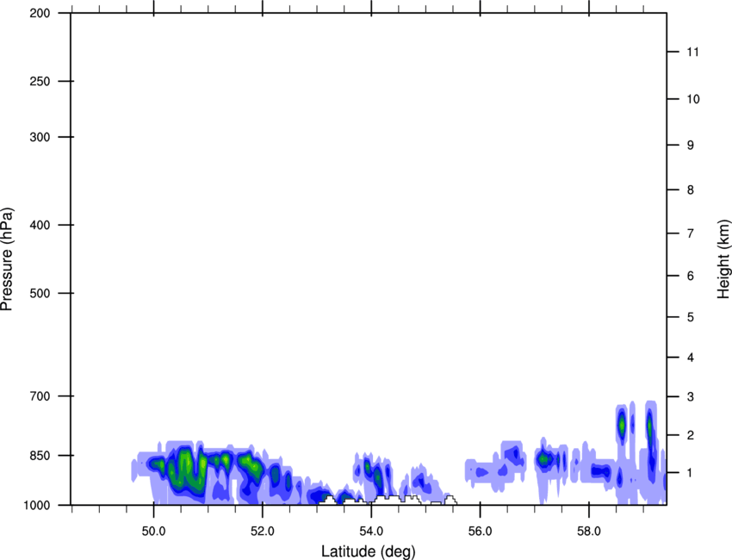
Task: Select the 300 pressure tick label
Action: click(40, 137)
